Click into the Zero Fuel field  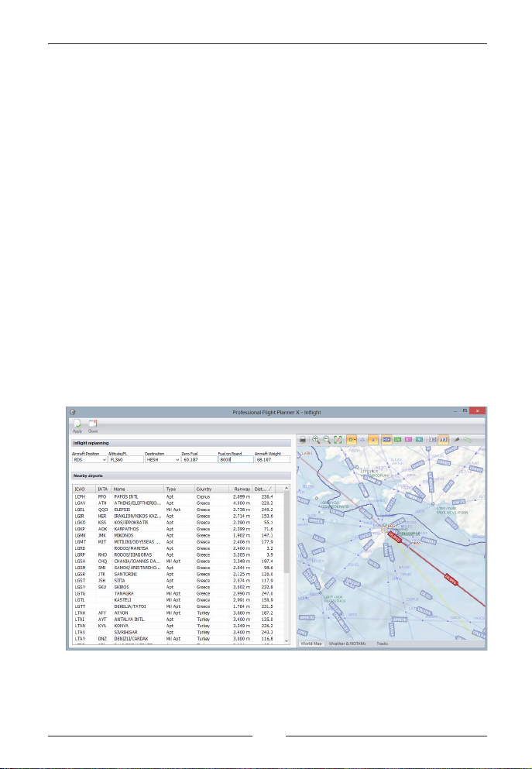tap(198, 460)
